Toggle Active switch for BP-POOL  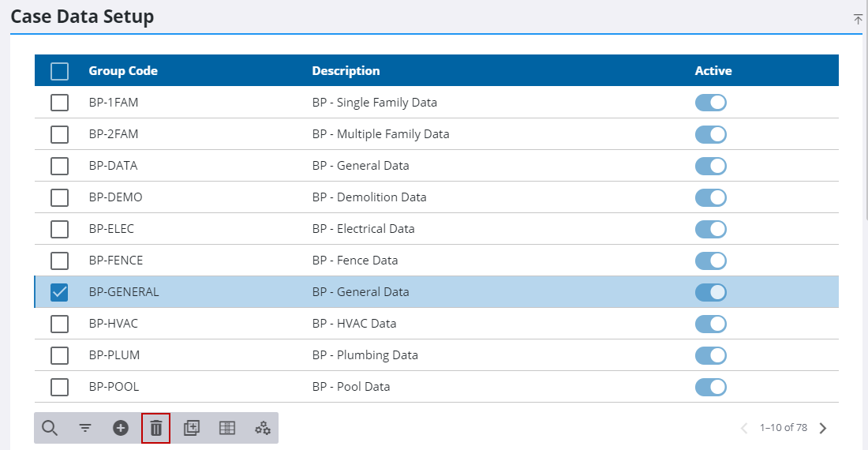coord(711,386)
